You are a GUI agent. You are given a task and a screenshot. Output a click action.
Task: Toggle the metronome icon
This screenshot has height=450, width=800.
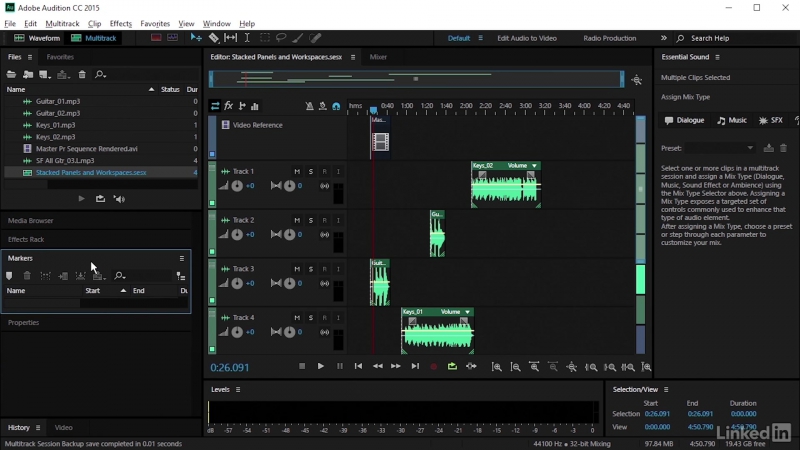[309, 106]
